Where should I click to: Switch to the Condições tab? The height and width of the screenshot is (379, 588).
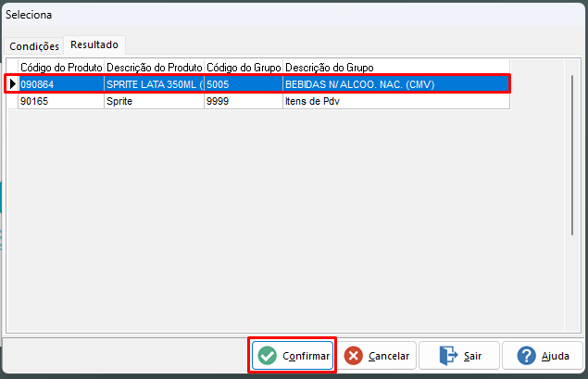34,46
